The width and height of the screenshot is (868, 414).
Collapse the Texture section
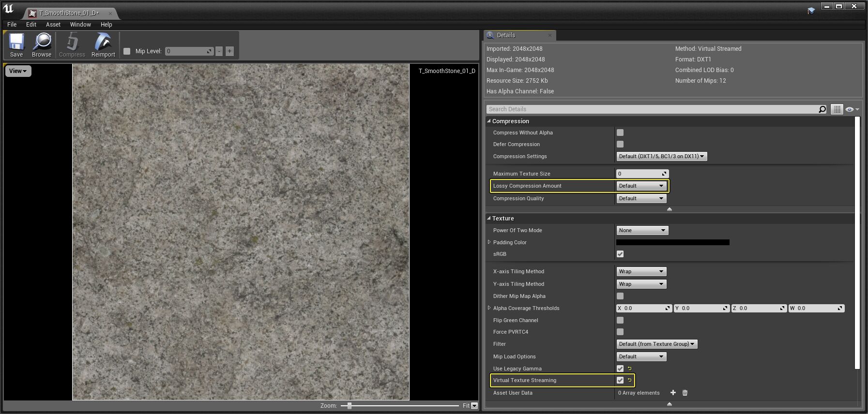point(489,218)
